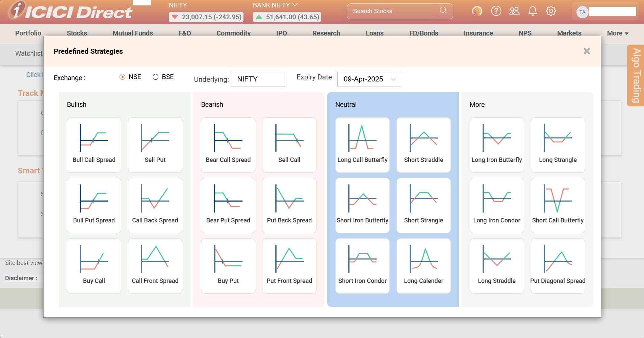The image size is (644, 338).
Task: Pick the Short Iron Condor strategy
Action: point(362,266)
